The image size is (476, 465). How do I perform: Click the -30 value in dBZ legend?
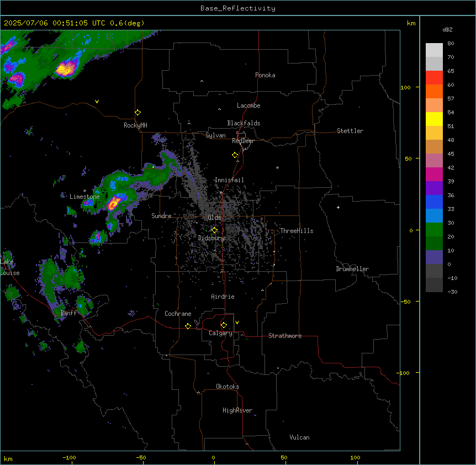(x=452, y=292)
